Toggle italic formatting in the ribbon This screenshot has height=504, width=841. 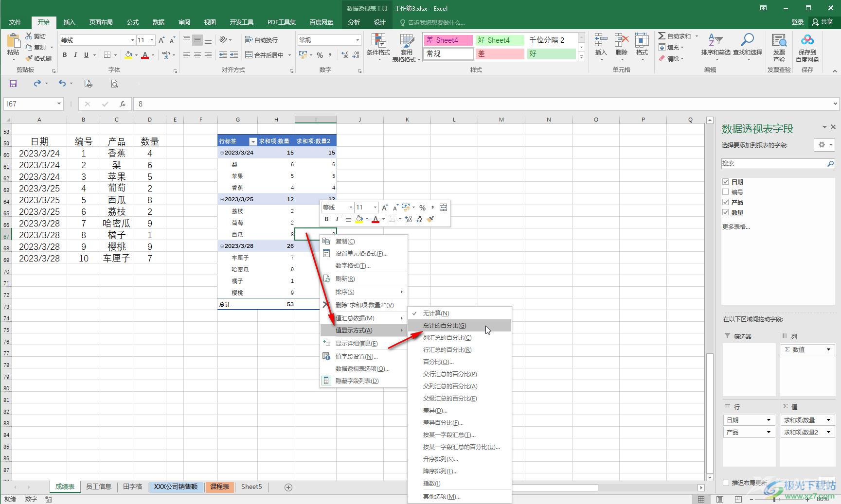(75, 55)
